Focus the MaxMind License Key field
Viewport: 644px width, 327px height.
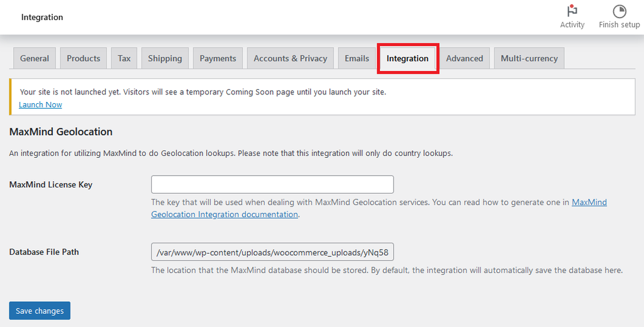(x=272, y=184)
